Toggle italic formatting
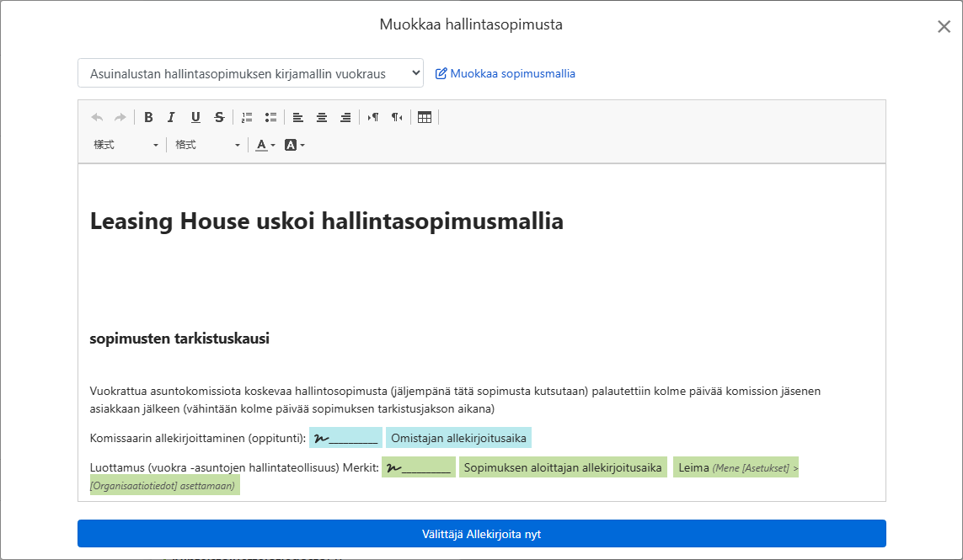 pos(171,117)
